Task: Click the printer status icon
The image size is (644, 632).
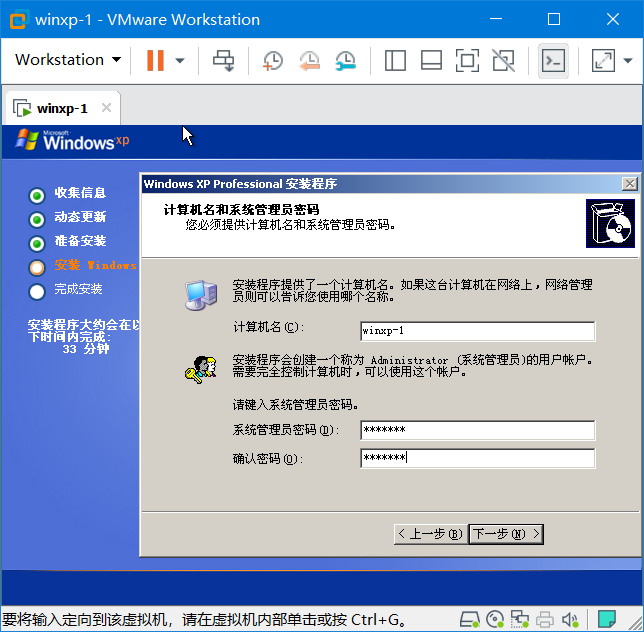Action: tap(545, 619)
